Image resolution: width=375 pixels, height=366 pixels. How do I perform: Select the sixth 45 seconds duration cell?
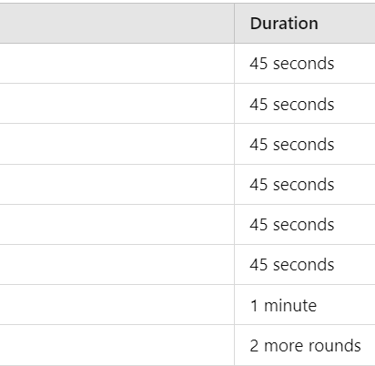[x=305, y=264]
